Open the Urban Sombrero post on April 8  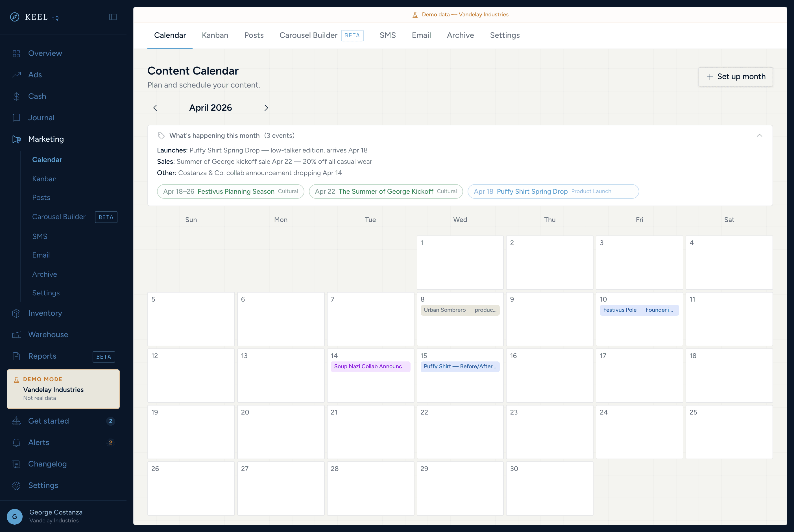click(x=460, y=310)
